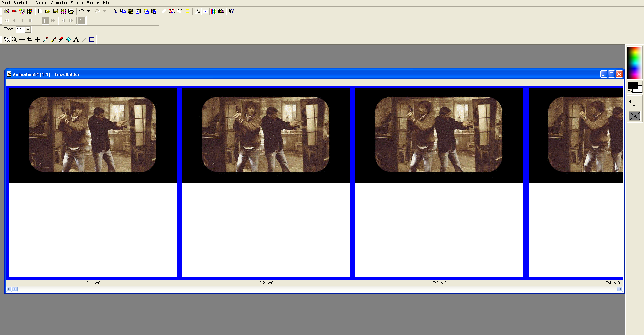Click the Export Frames to Paint Shop icon
Image resolution: width=644 pixels, height=335 pixels.
tap(30, 11)
